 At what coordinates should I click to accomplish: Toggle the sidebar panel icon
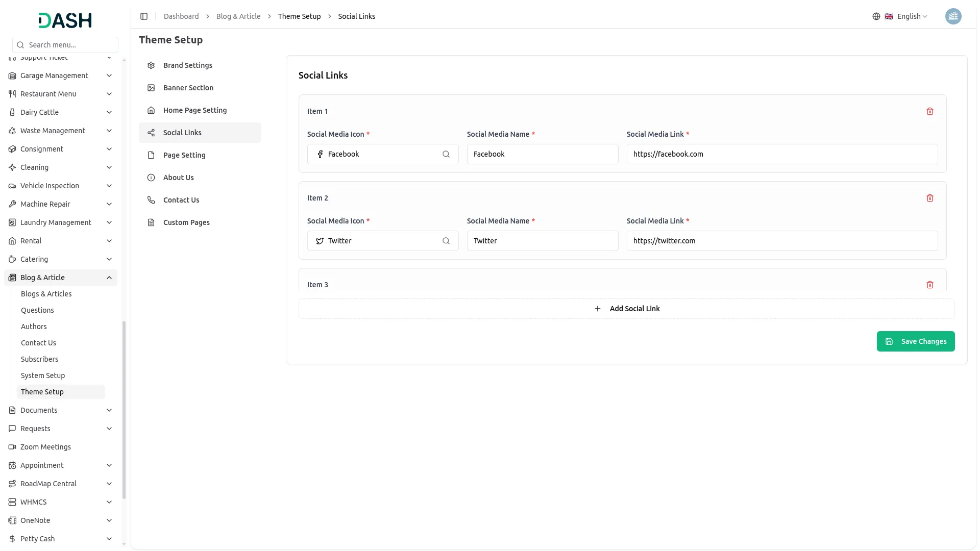pyautogui.click(x=144, y=16)
